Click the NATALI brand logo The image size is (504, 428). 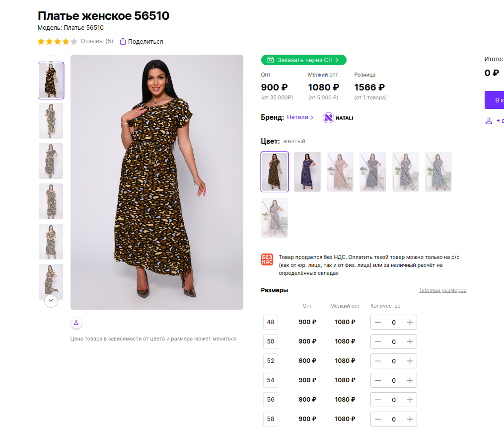coord(338,118)
